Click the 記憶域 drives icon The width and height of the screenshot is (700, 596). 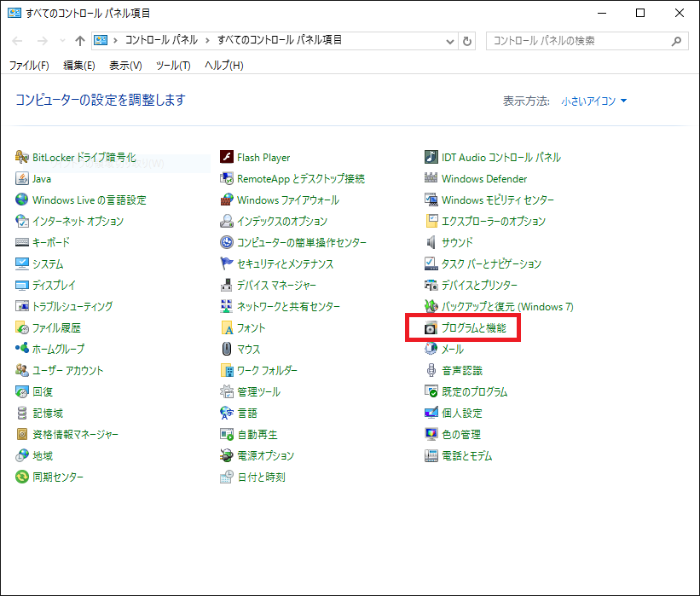click(22, 413)
